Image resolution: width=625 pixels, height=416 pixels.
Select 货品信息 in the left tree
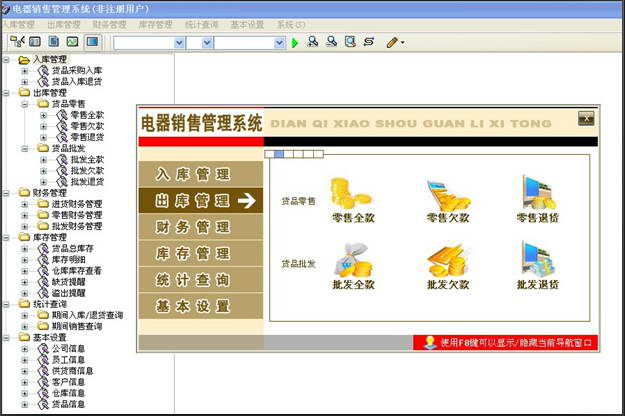click(68, 404)
